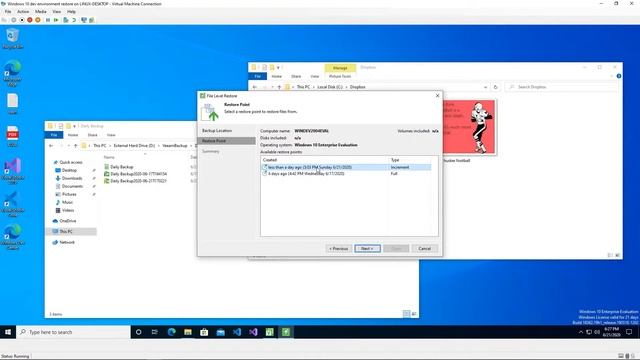Screen dimensions: 640x360
Task: Click the Pause VM toolbar icon
Action: point(48,20)
